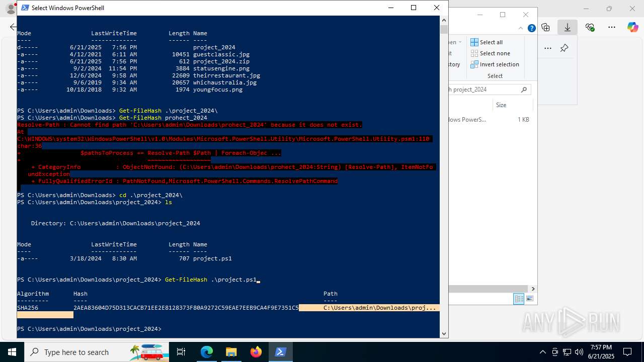Image resolution: width=644 pixels, height=362 pixels.
Task: Click the taskbar search box
Action: point(97,352)
